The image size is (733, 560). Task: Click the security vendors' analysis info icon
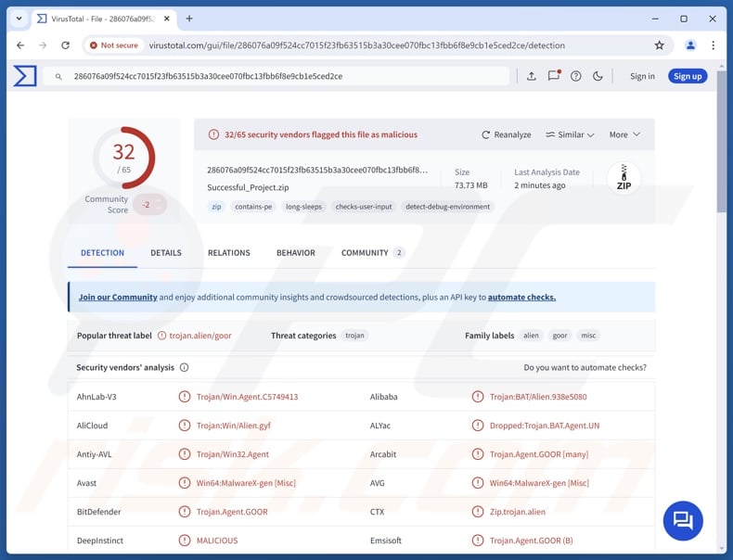tap(184, 368)
